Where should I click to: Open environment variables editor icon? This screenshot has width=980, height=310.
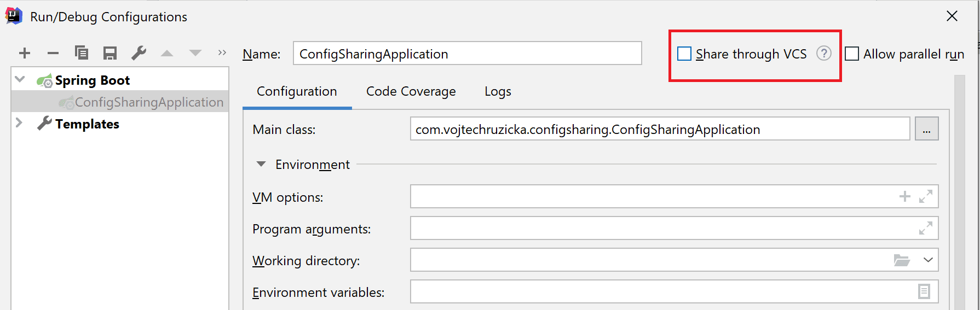[924, 291]
